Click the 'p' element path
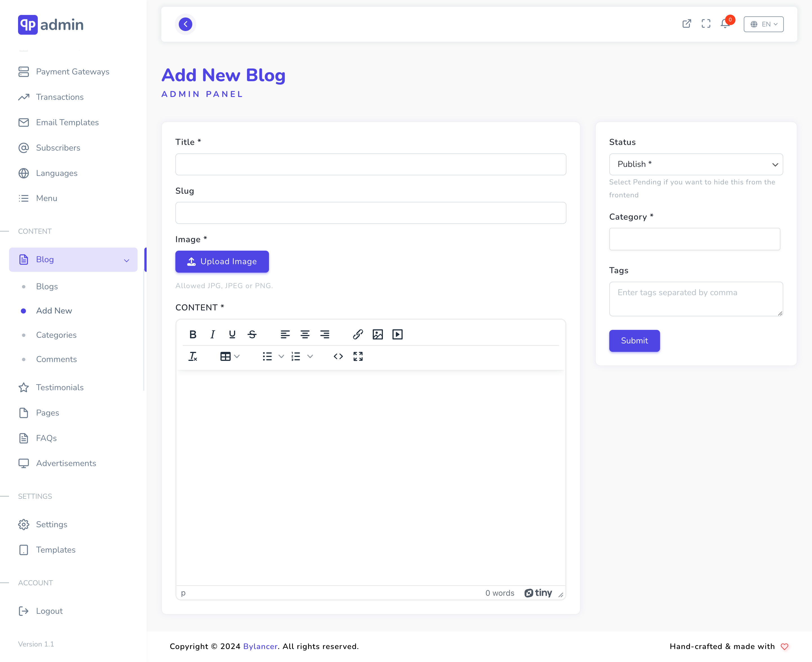Screen dimensions: 812x662 184,593
